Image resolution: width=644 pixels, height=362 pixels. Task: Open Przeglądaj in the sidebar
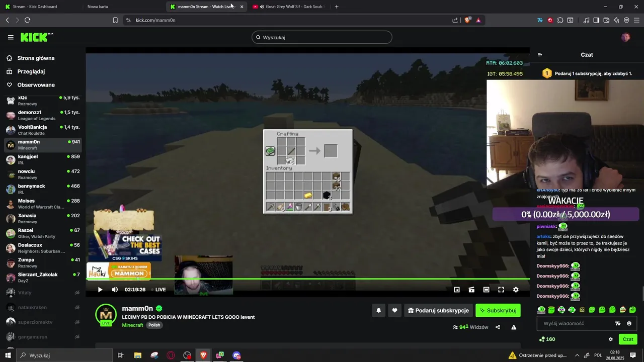[x=31, y=72]
